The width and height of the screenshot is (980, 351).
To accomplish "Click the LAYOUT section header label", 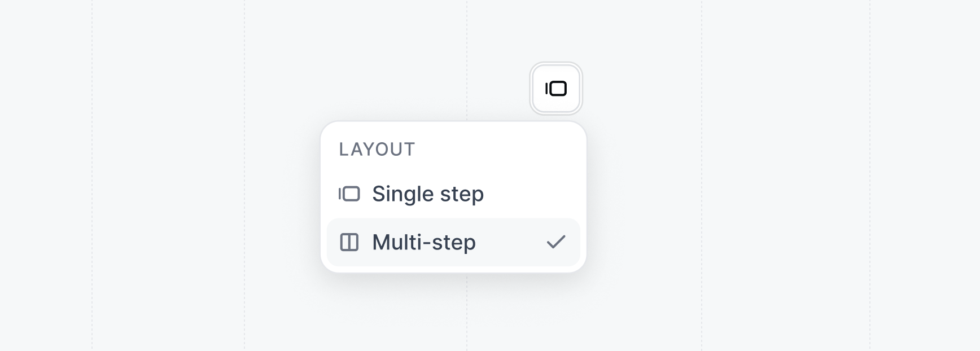I will (x=377, y=149).
